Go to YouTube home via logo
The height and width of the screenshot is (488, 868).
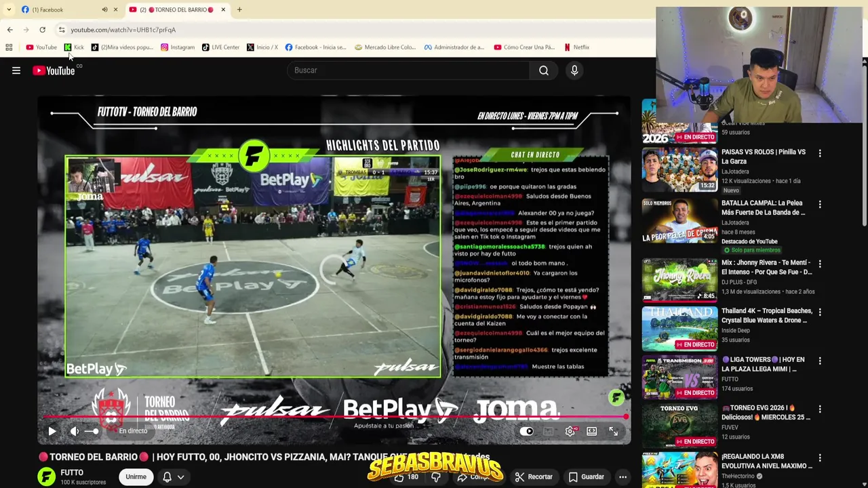54,70
